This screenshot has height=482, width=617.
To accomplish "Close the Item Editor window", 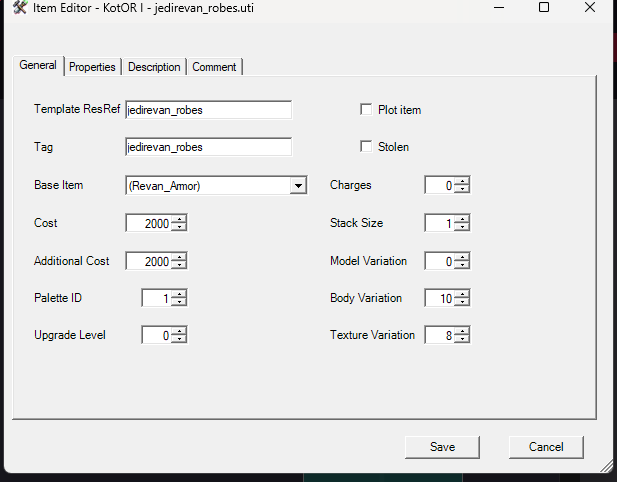I will click(589, 7).
